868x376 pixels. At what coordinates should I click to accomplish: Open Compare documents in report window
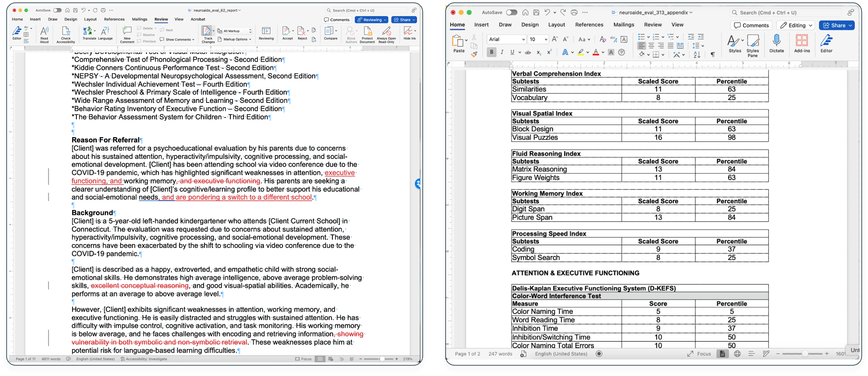[x=330, y=33]
